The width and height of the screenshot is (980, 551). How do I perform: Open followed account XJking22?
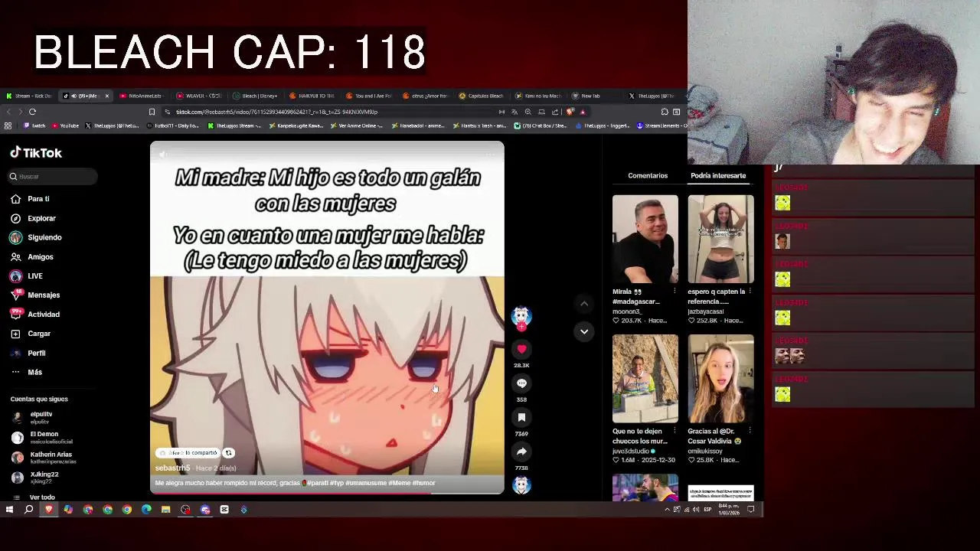point(35,477)
